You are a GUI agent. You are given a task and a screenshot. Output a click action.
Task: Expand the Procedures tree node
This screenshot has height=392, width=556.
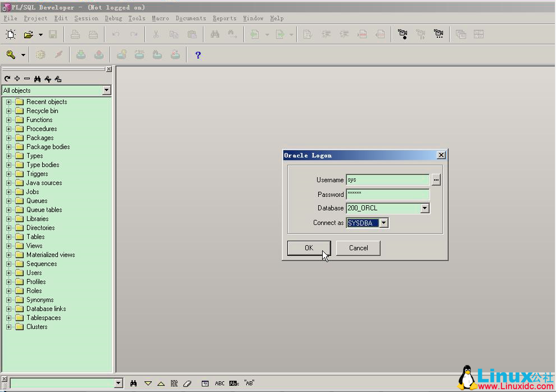click(9, 129)
